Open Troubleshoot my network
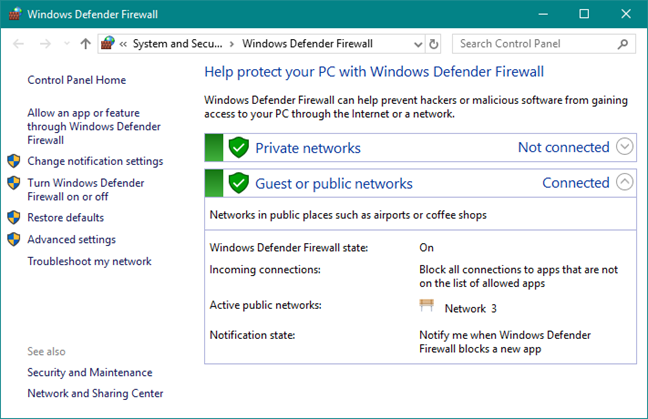648x419 pixels. 90,261
